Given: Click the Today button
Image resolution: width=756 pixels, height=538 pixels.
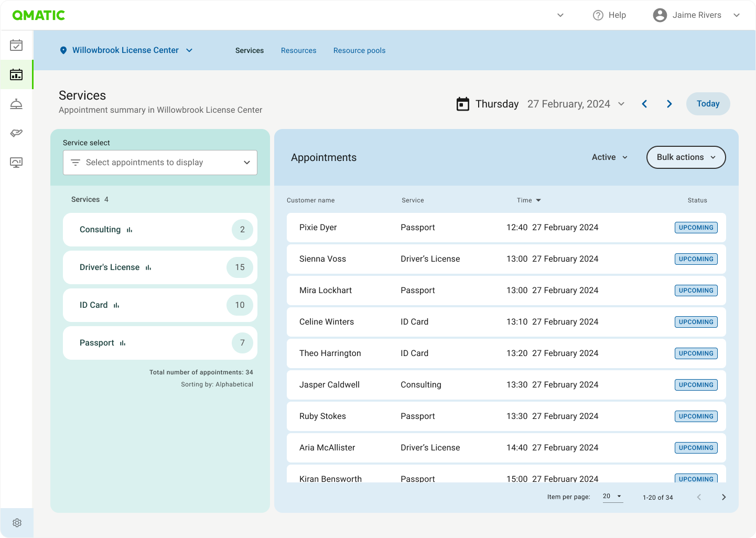Looking at the screenshot, I should tap(708, 104).
